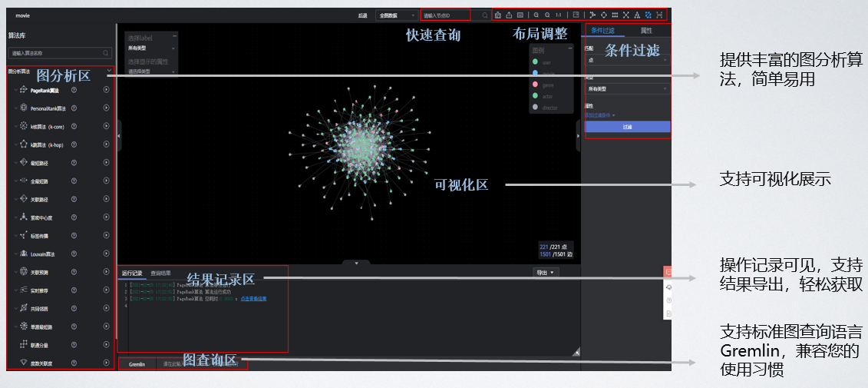
Task: Click the node ID search magnifier icon
Action: pyautogui.click(x=485, y=15)
